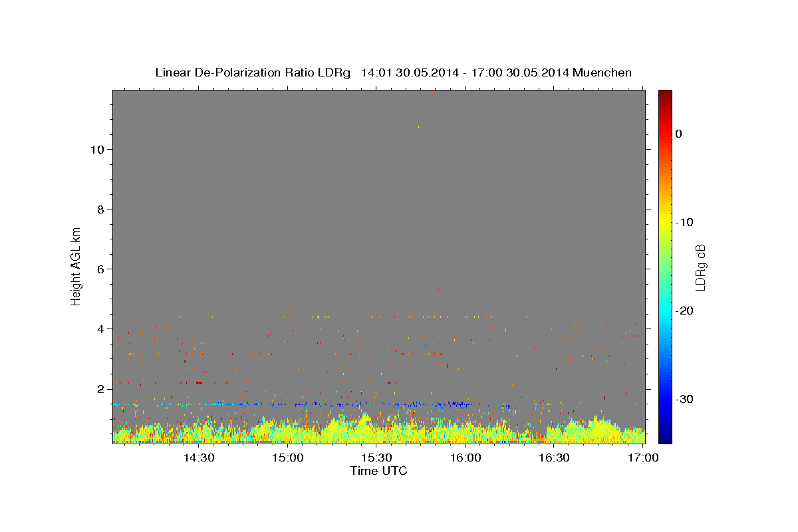Image resolution: width=798 pixels, height=532 pixels.
Task: Select the 16:30 time tick label
Action: pos(554,458)
